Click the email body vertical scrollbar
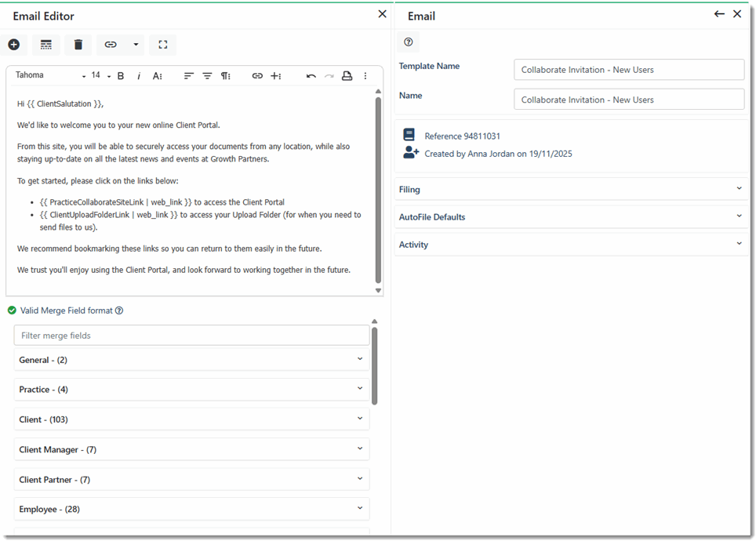The width and height of the screenshot is (756, 541). [x=378, y=190]
